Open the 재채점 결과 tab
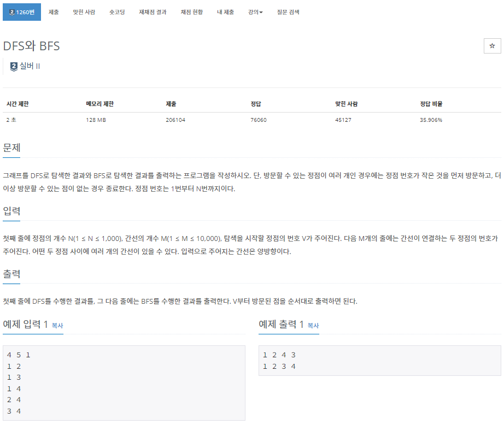The height and width of the screenshot is (424, 504). [x=153, y=12]
